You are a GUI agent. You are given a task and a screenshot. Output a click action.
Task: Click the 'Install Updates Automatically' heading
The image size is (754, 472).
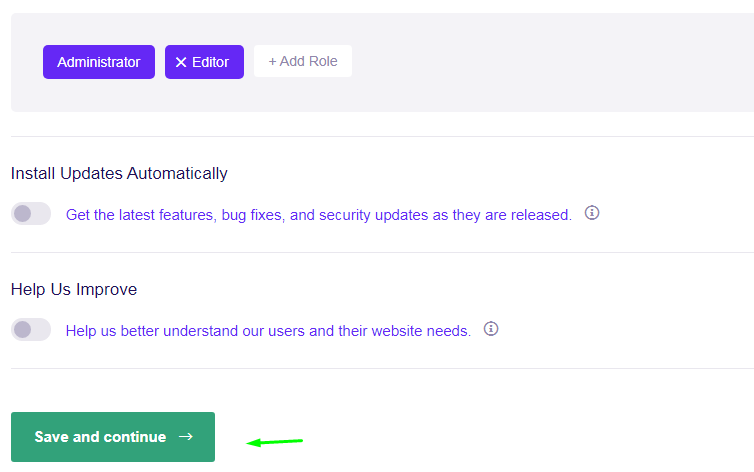click(x=119, y=174)
